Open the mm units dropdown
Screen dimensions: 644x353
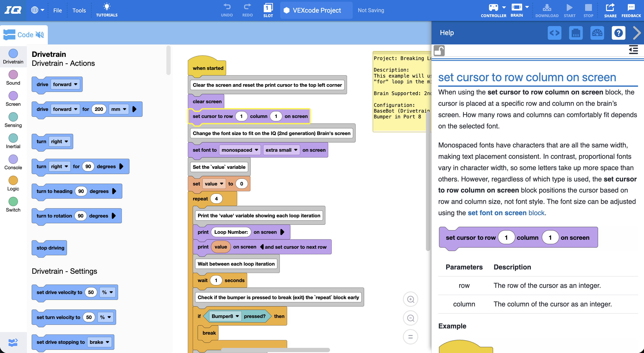pos(119,109)
